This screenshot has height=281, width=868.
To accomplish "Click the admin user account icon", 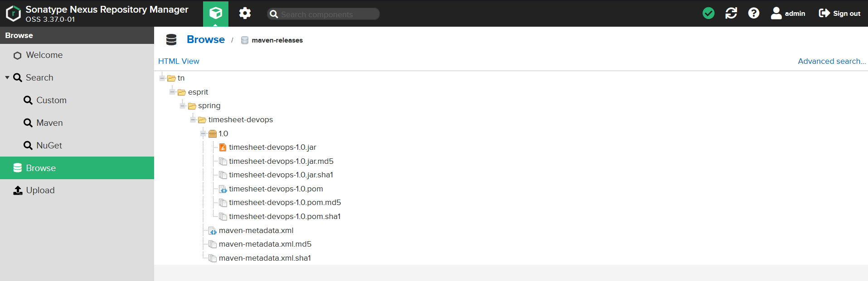I will tap(776, 13).
